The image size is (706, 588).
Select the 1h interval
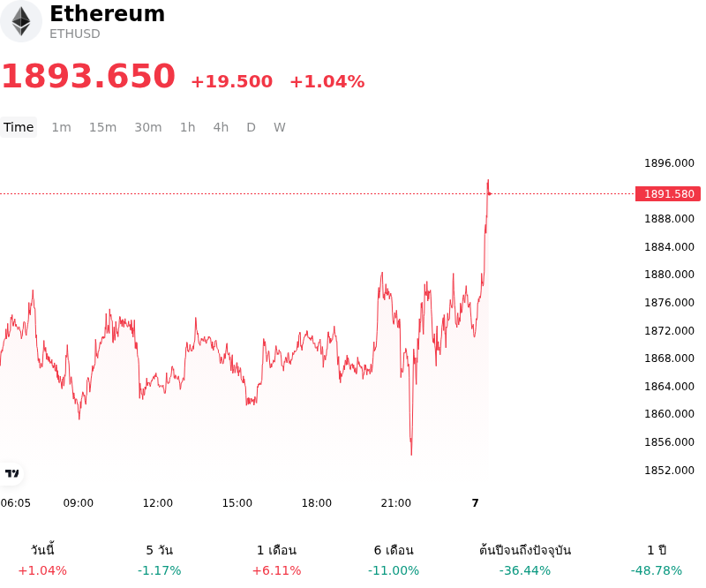pos(188,127)
